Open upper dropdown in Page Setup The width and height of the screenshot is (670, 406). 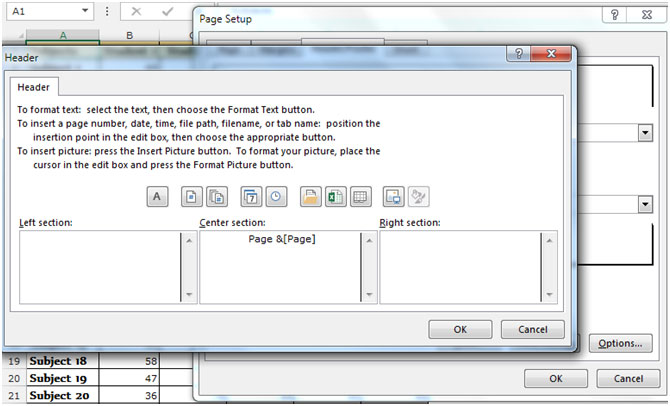[x=645, y=132]
